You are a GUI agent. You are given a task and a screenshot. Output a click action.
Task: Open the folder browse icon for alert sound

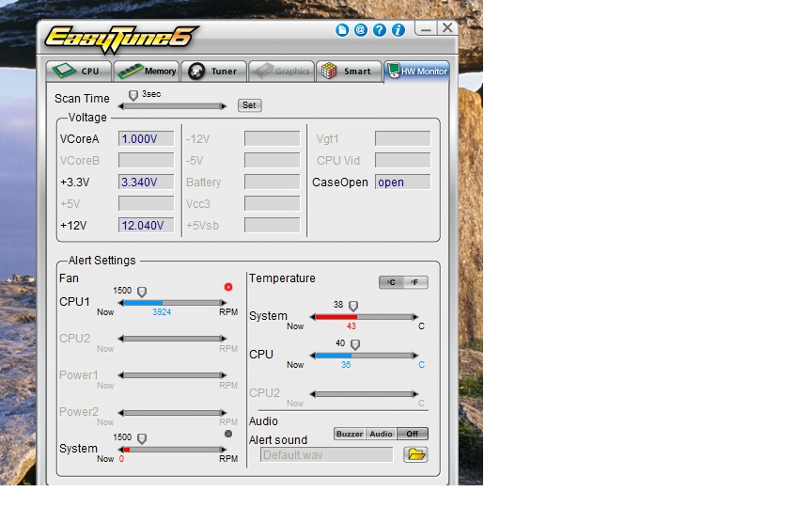[x=415, y=454]
